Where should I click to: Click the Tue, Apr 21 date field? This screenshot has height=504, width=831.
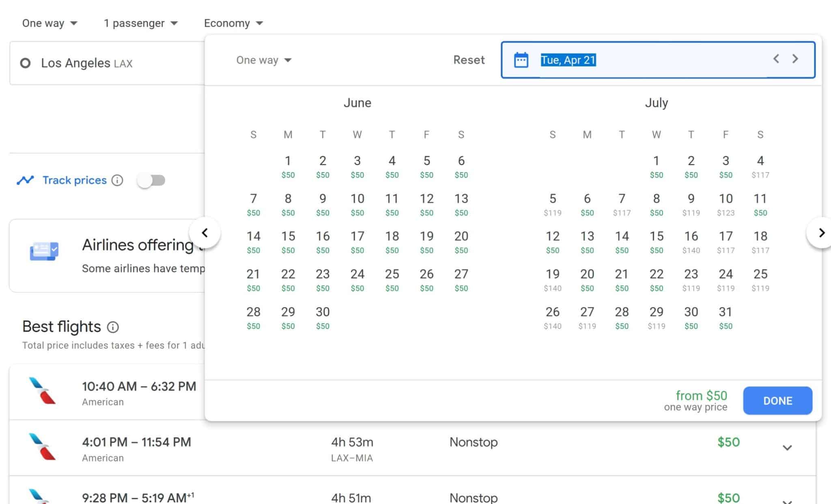pos(658,60)
